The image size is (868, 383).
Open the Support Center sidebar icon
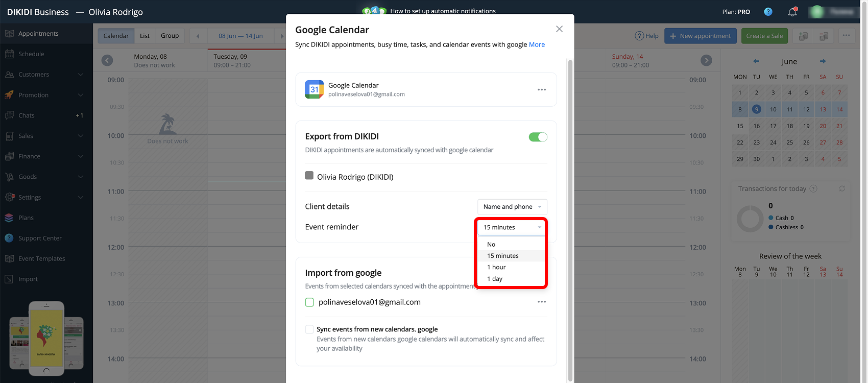tap(9, 238)
